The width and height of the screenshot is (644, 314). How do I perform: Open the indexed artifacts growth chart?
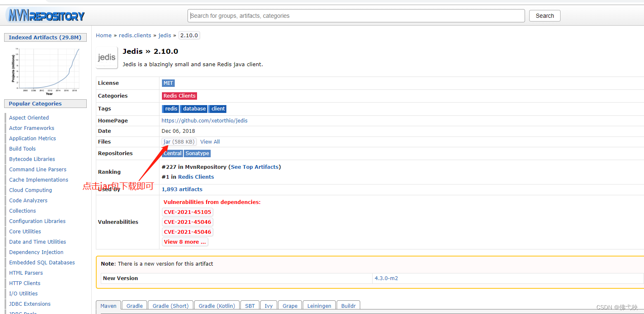pyautogui.click(x=45, y=71)
